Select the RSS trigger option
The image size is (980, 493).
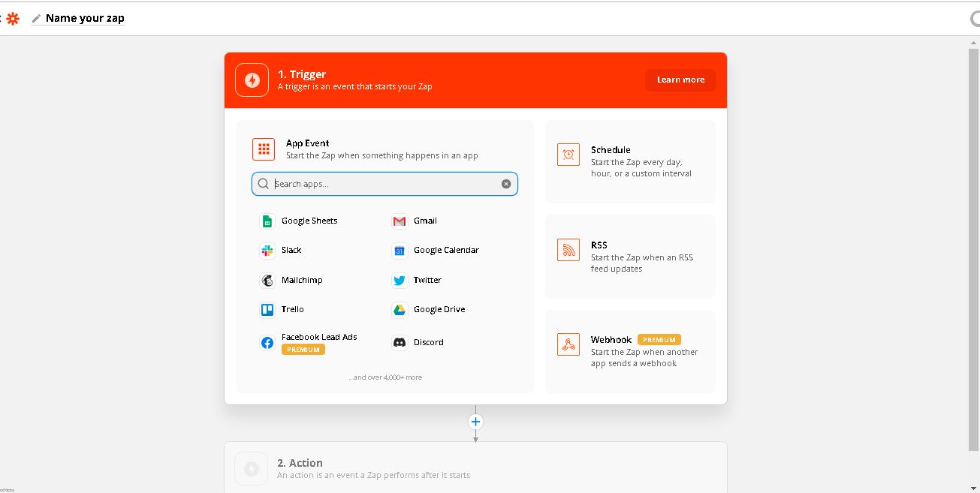(x=630, y=257)
